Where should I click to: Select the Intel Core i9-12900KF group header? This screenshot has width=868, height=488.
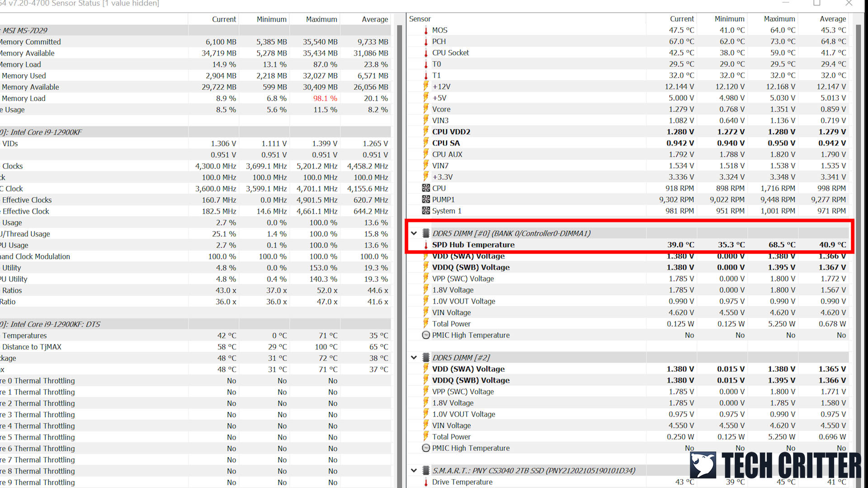tap(195, 132)
